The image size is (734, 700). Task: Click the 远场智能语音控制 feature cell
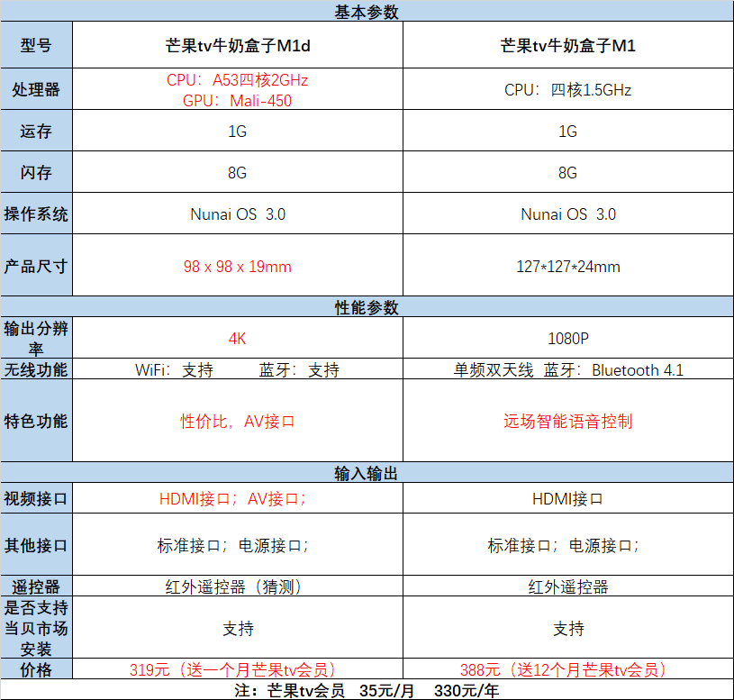click(567, 421)
